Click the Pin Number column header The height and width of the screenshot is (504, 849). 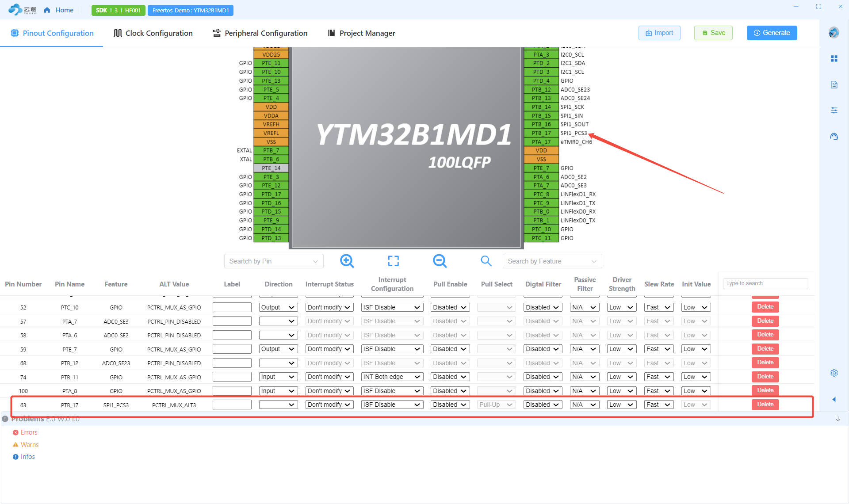[x=23, y=284]
